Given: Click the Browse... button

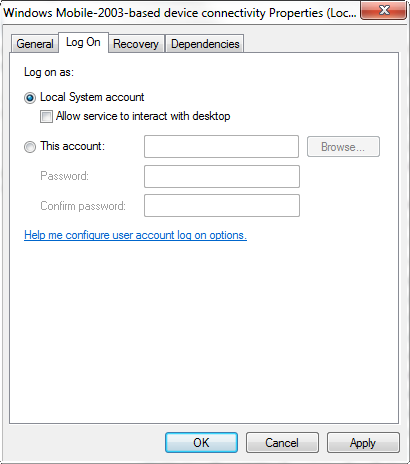Looking at the screenshot, I should 343,147.
